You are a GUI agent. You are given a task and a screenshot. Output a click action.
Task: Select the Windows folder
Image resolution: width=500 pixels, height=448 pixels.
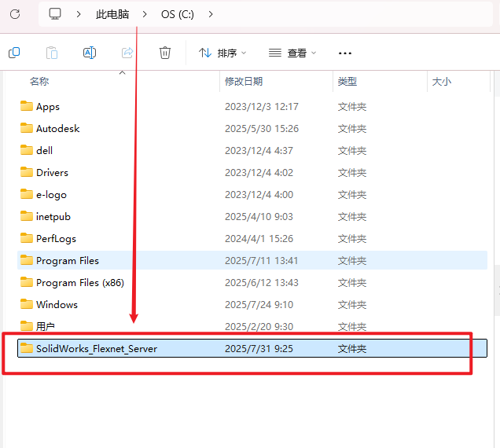tap(252, 304)
